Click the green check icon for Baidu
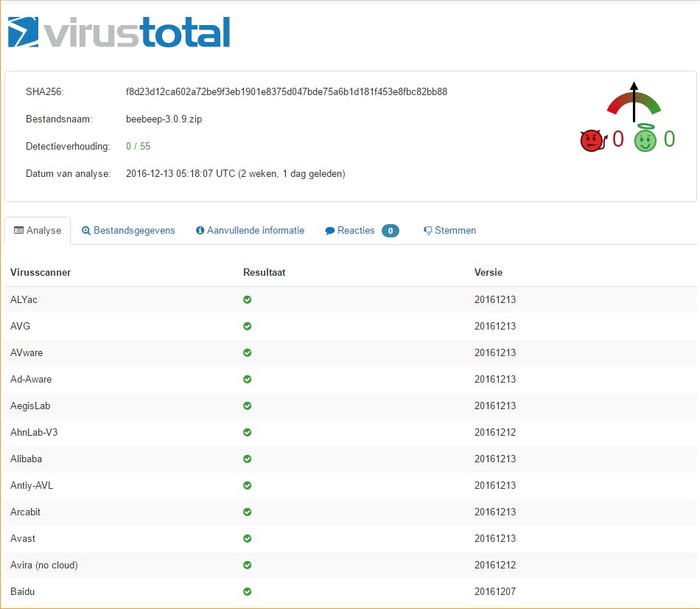This screenshot has height=609, width=700. pyautogui.click(x=248, y=591)
